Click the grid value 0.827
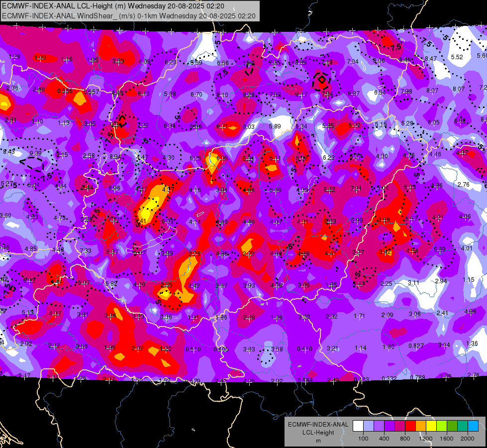487x448 pixels. pos(416,346)
